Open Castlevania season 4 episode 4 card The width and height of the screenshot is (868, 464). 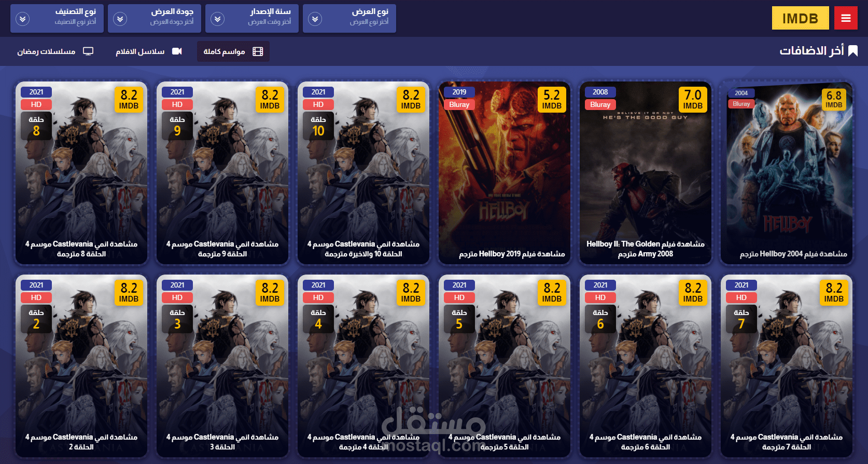[x=363, y=366]
